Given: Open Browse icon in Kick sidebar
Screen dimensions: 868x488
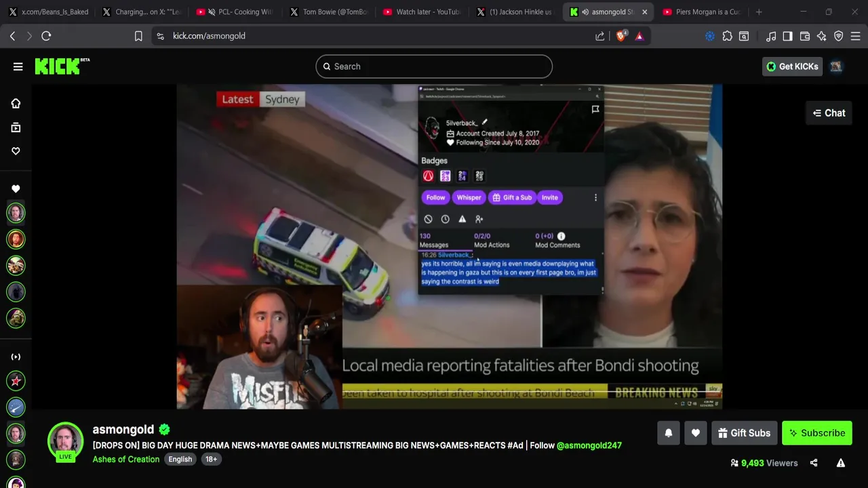Looking at the screenshot, I should click(16, 127).
